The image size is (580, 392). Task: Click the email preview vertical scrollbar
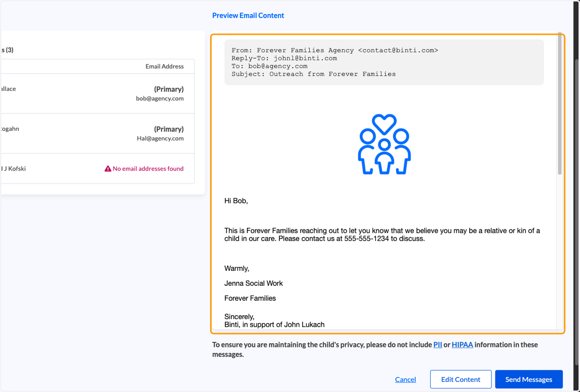pos(560,104)
